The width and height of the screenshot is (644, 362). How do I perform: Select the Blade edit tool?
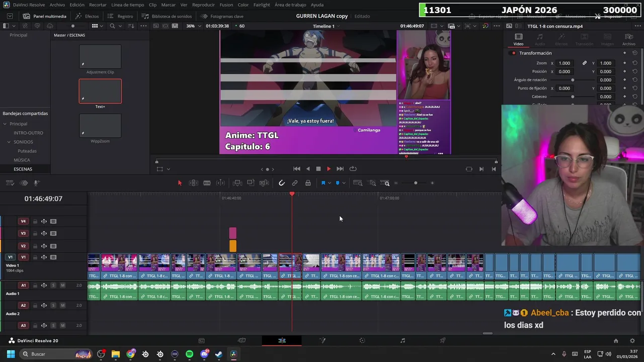point(207,183)
